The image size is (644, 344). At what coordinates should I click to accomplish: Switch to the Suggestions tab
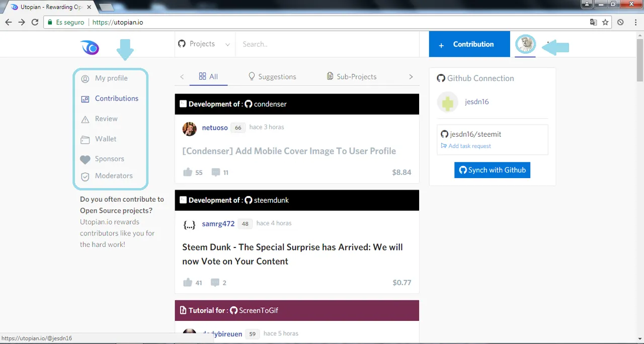pos(272,76)
